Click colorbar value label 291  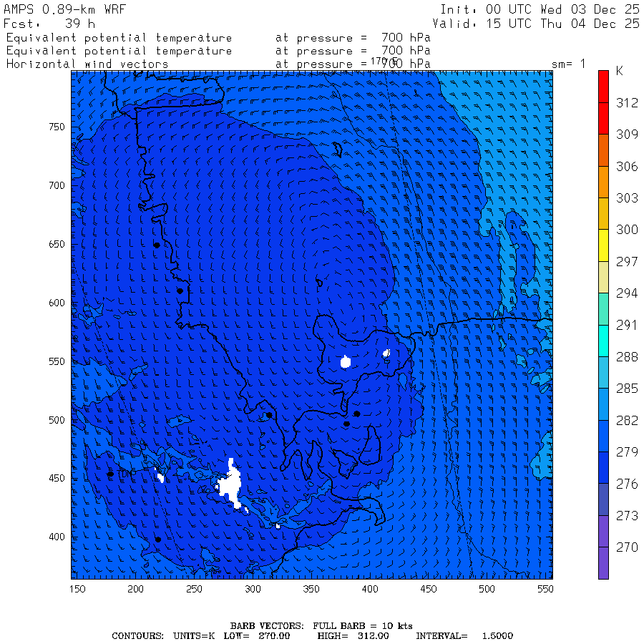(627, 325)
